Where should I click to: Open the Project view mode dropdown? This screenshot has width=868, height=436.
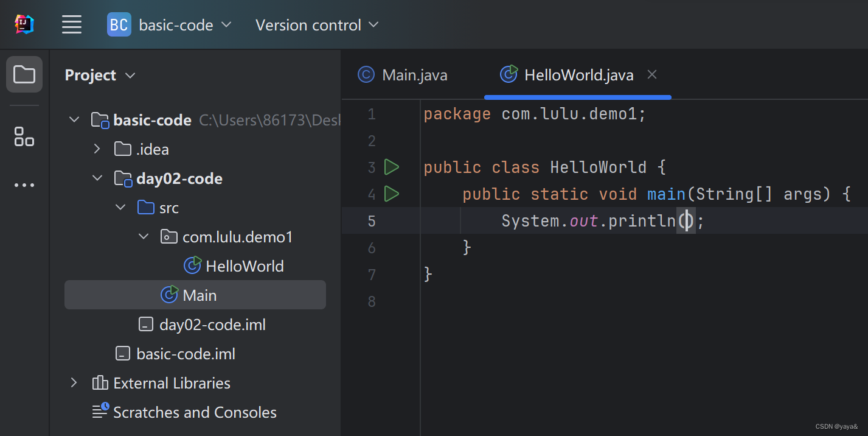130,75
